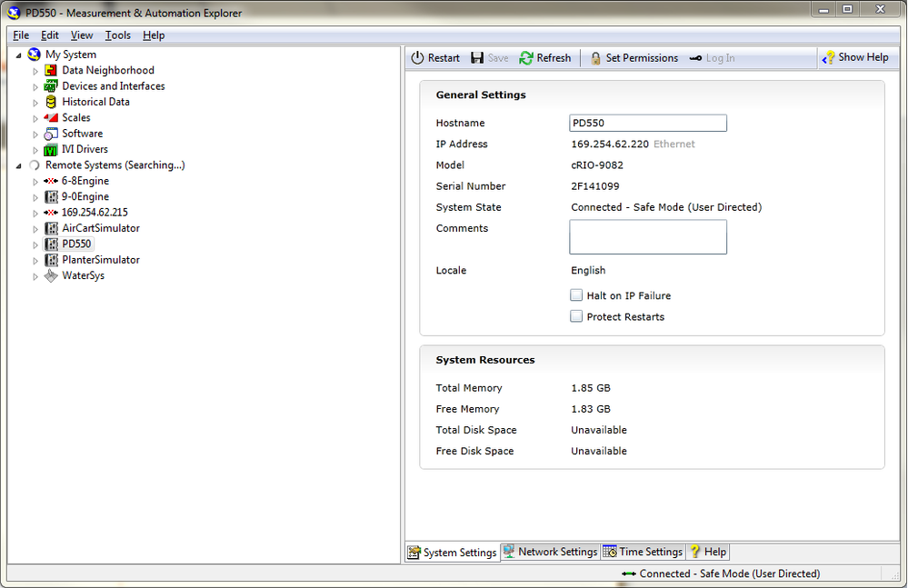
Task: Click the Restart icon in the toolbar
Action: (x=416, y=57)
